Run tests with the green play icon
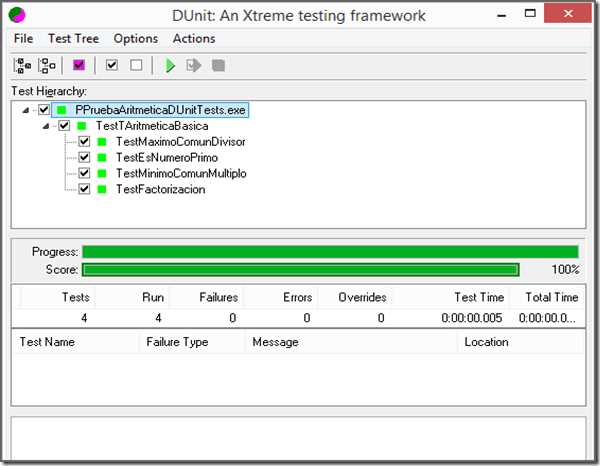The width and height of the screenshot is (600, 466). pyautogui.click(x=170, y=65)
